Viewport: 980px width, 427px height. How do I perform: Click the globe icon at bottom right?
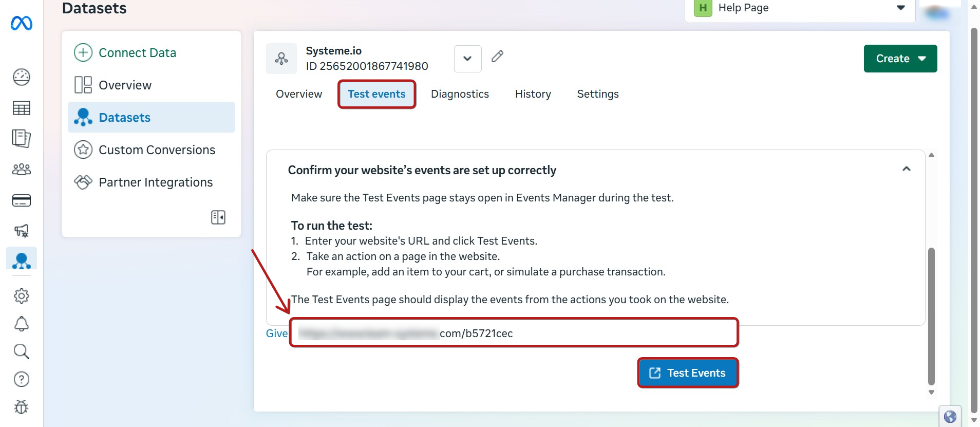click(x=950, y=416)
